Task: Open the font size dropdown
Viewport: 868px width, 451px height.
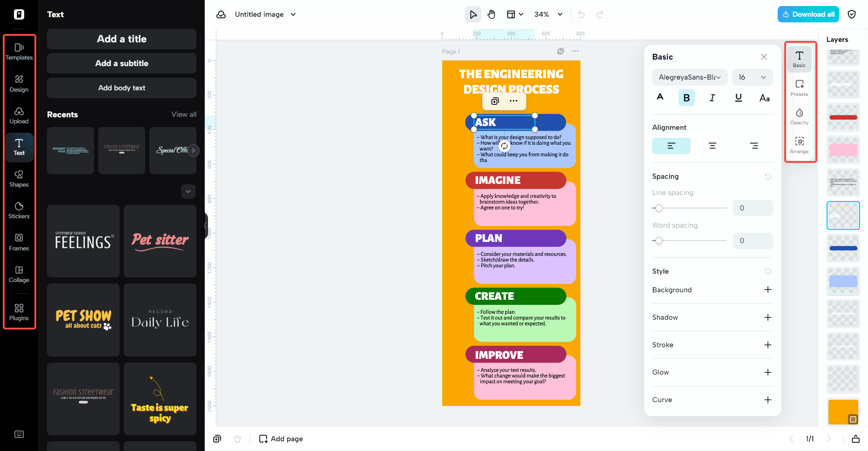Action: point(752,77)
